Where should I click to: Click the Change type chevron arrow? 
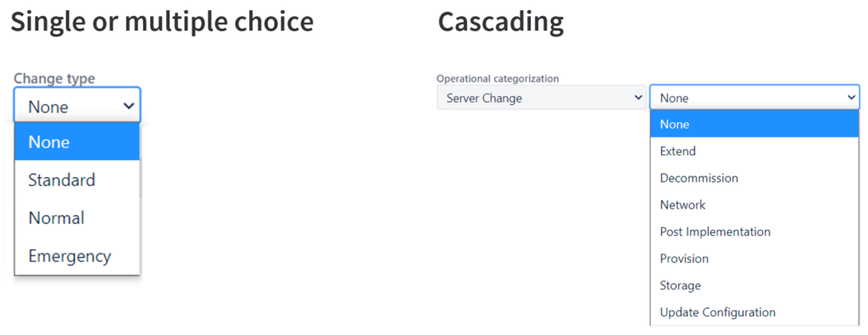click(129, 106)
